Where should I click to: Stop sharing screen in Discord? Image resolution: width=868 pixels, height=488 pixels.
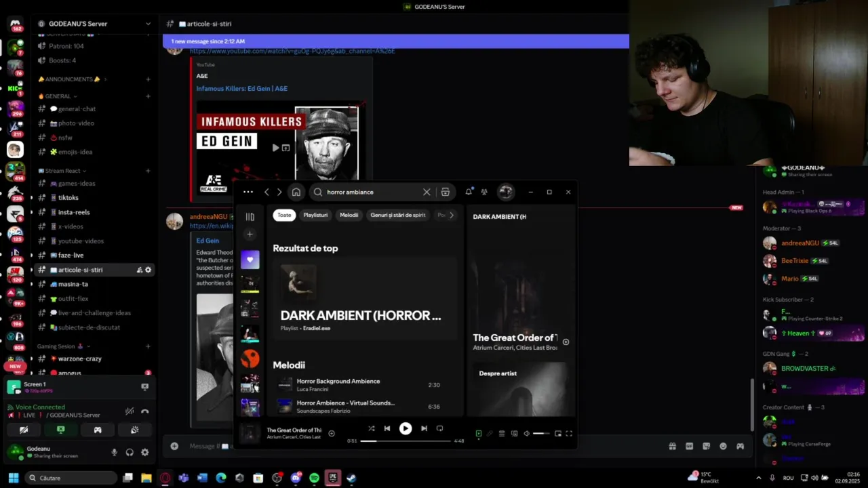[61, 430]
